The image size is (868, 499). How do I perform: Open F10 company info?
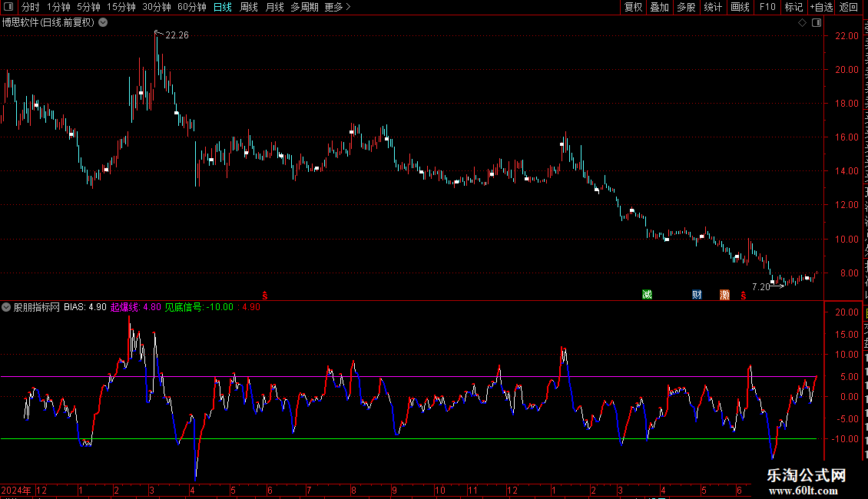click(x=767, y=7)
